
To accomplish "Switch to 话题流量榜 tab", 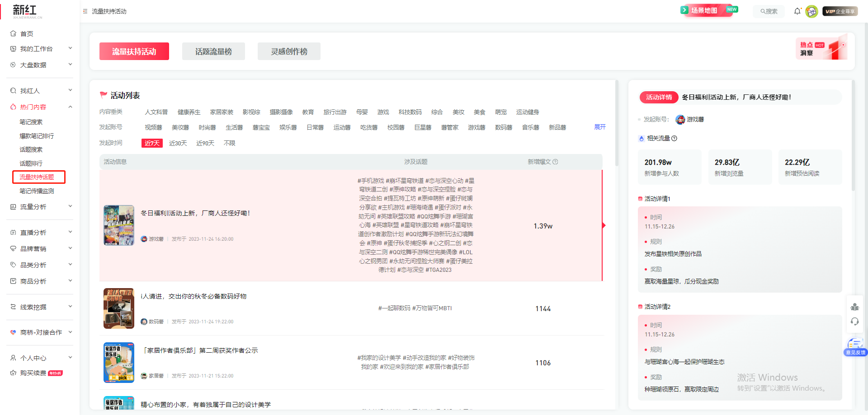I will pyautogui.click(x=213, y=51).
